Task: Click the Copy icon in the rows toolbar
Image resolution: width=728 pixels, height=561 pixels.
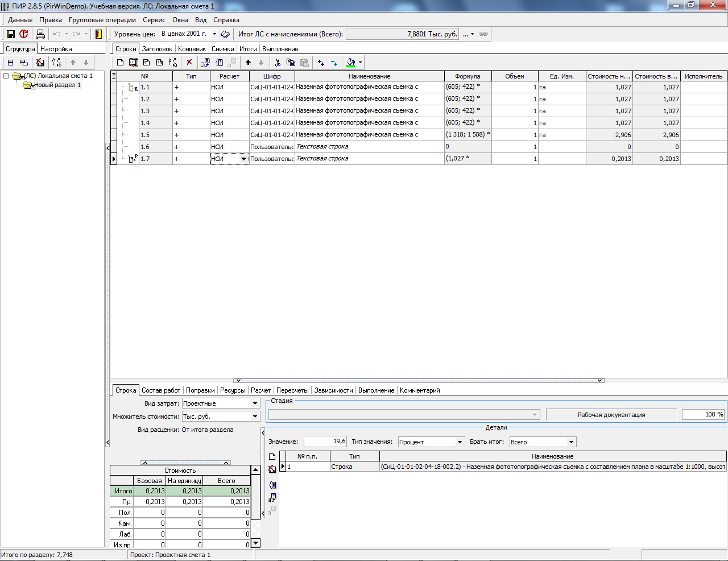Action: [291, 63]
